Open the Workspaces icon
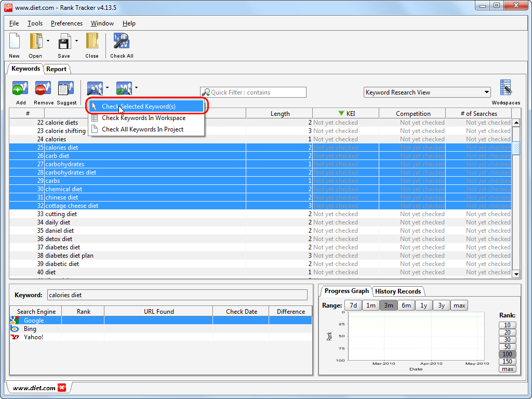Image resolution: width=532 pixels, height=399 pixels. 506,88
